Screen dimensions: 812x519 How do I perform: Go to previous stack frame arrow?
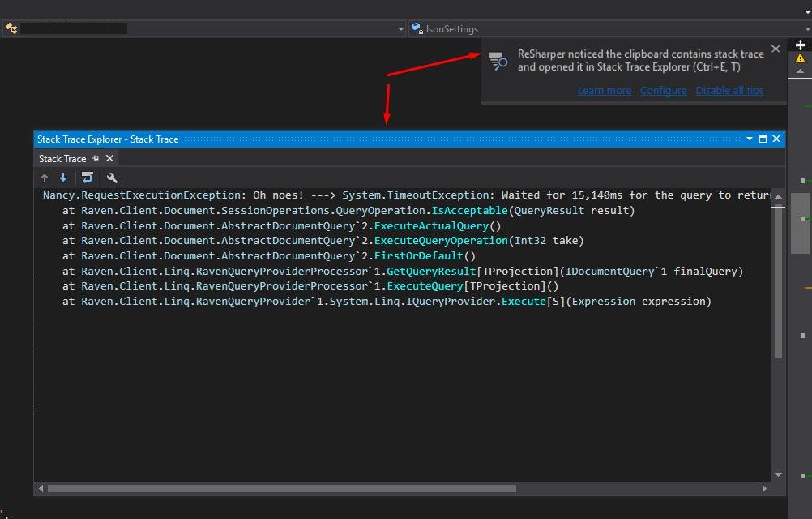45,178
